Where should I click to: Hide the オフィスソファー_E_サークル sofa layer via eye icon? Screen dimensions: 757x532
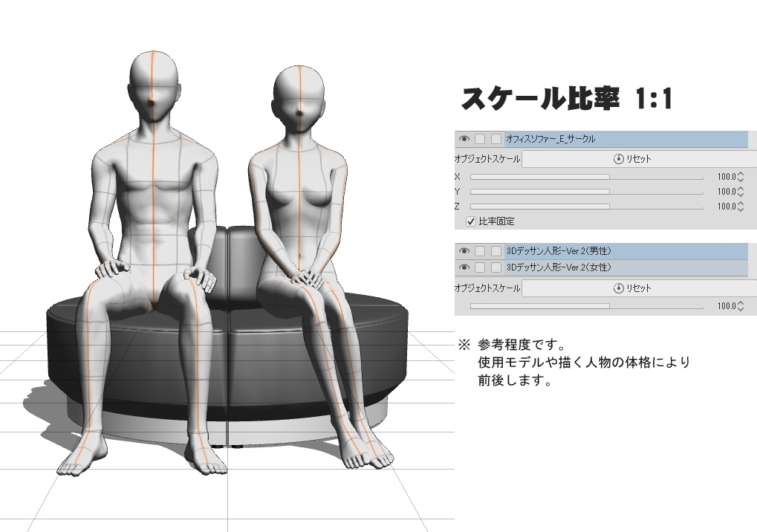pyautogui.click(x=464, y=138)
